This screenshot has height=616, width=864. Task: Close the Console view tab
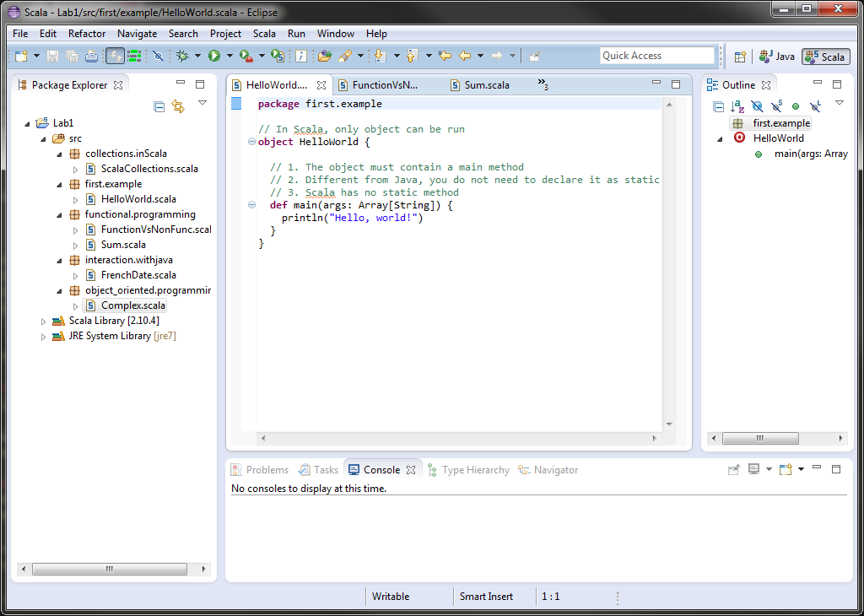point(411,470)
